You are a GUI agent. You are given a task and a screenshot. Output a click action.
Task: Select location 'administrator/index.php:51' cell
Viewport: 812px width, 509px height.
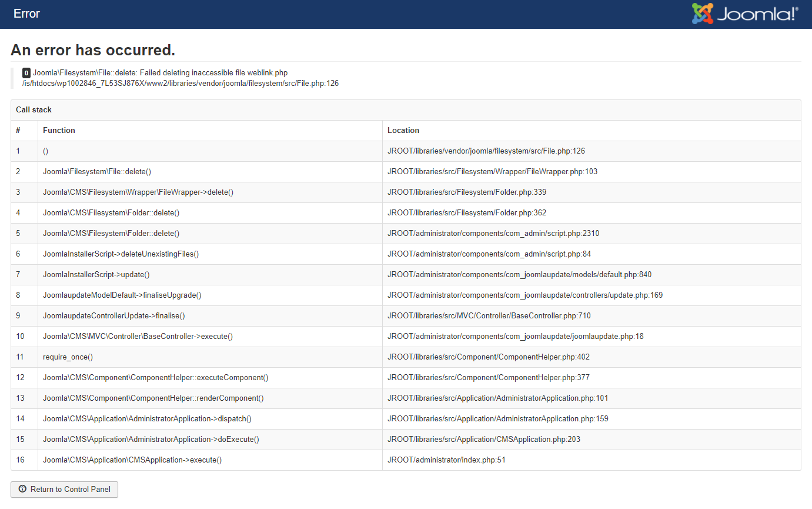592,460
